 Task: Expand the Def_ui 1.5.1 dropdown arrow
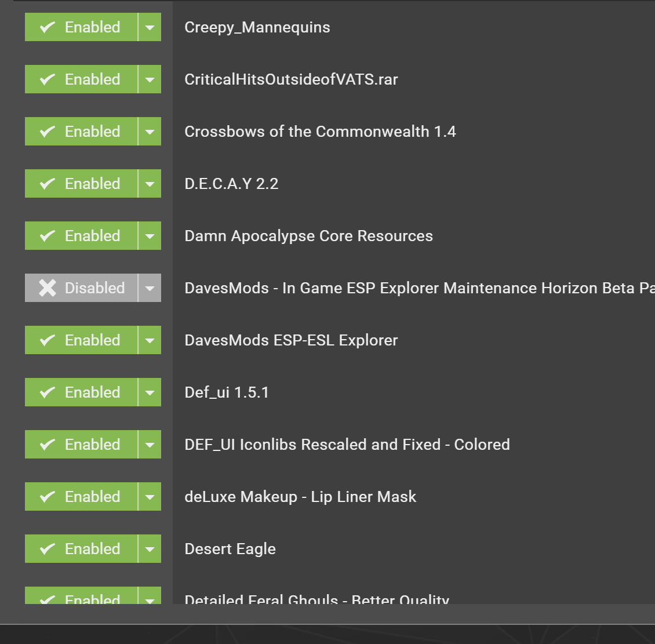click(x=150, y=392)
